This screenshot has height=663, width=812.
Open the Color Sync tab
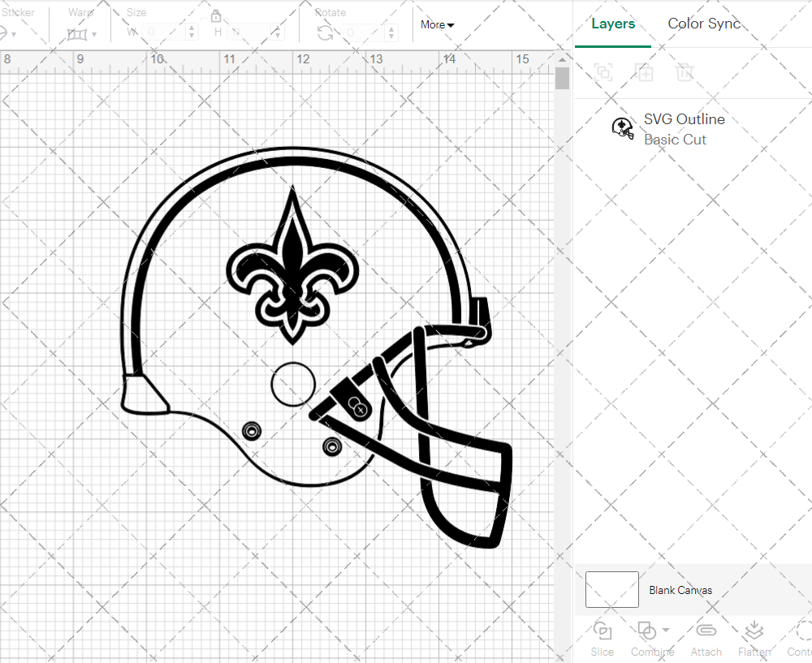click(704, 24)
